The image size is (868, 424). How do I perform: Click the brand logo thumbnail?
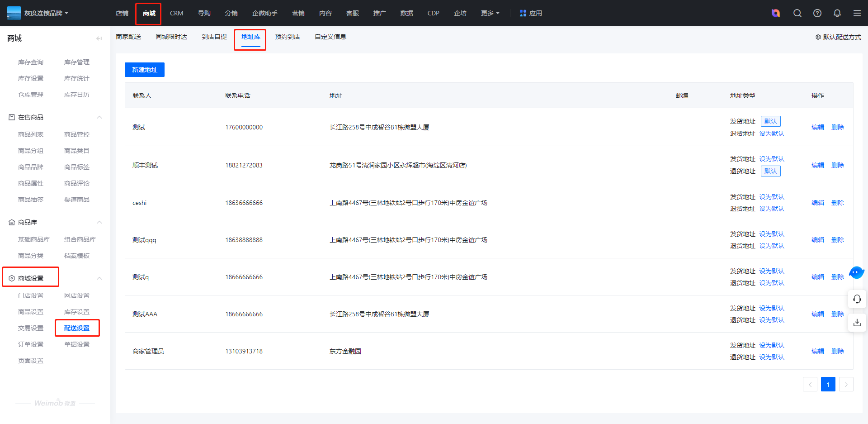point(14,13)
